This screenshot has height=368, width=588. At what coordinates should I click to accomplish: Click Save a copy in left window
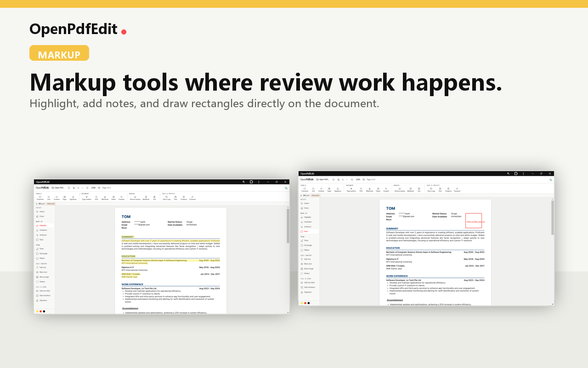click(x=167, y=198)
